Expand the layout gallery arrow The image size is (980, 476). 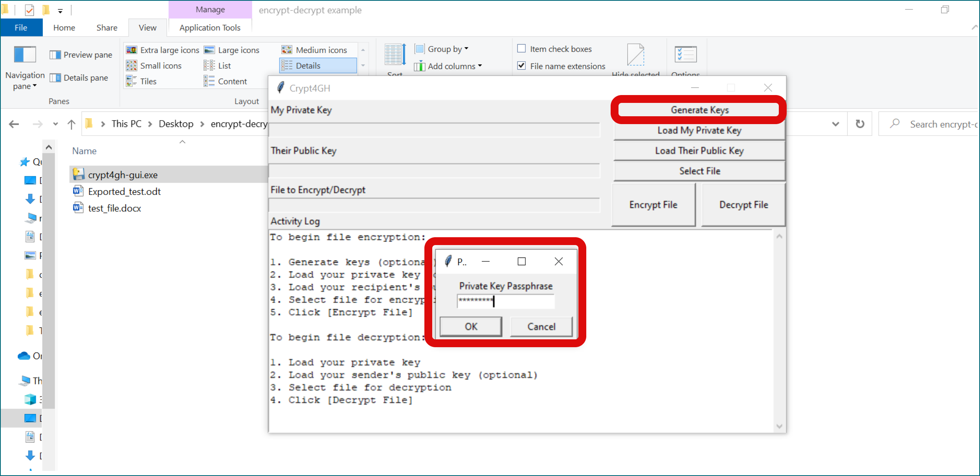(363, 66)
